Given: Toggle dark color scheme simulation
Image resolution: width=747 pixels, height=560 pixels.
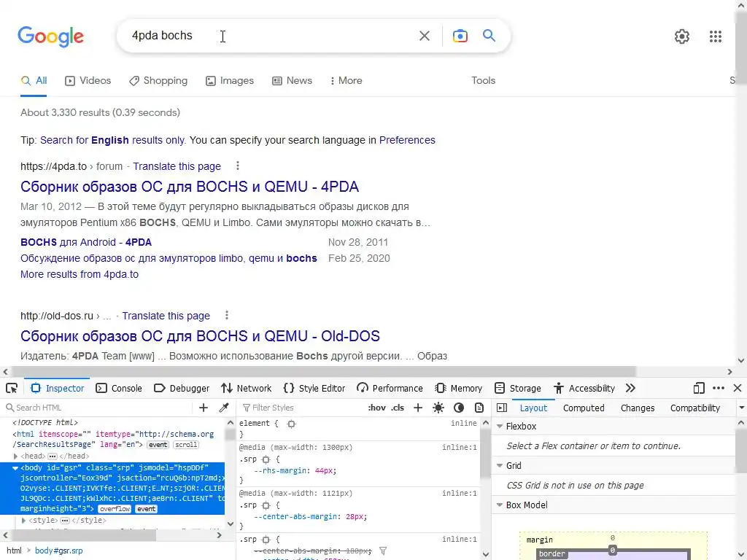Looking at the screenshot, I should click(459, 408).
